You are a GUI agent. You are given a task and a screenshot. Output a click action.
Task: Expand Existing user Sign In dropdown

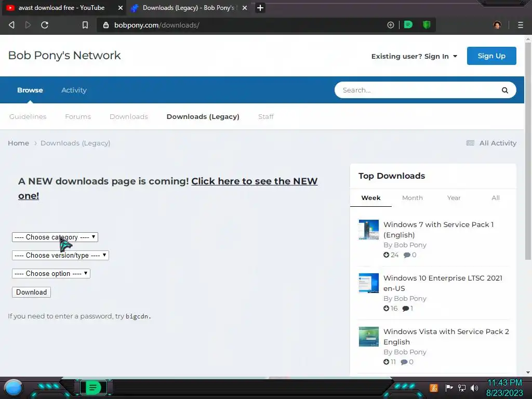coord(414,56)
